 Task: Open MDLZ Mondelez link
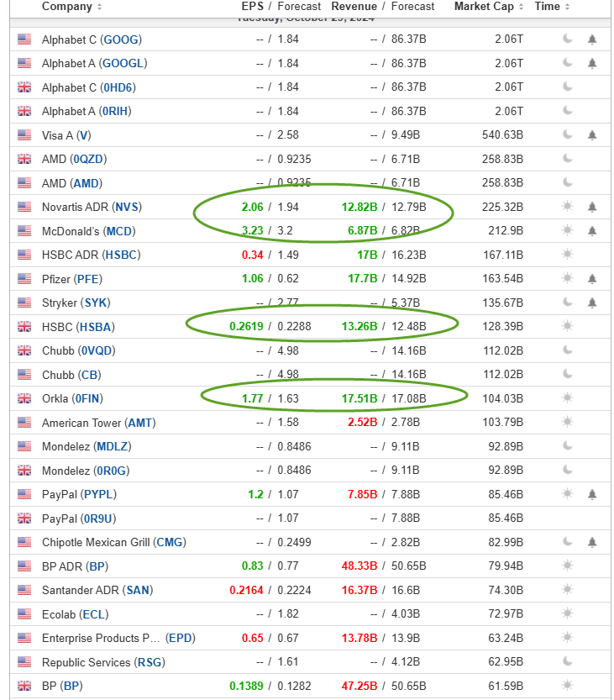pos(113,446)
